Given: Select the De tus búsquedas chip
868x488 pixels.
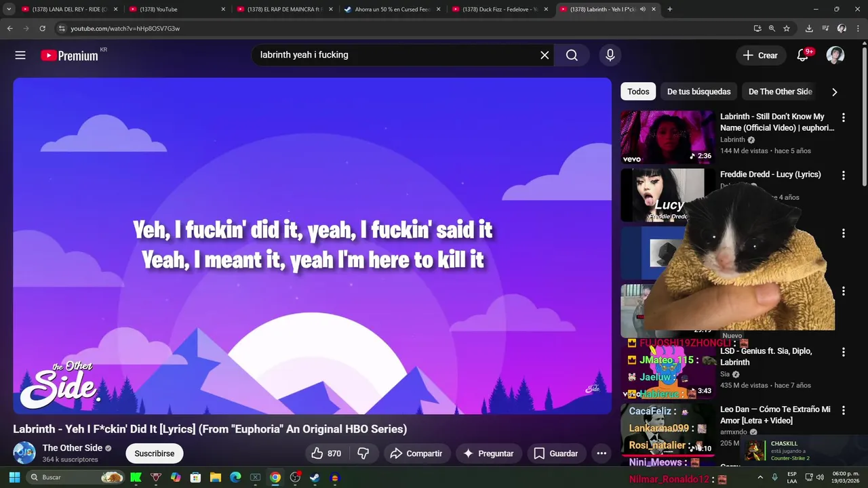Looking at the screenshot, I should click(x=698, y=91).
